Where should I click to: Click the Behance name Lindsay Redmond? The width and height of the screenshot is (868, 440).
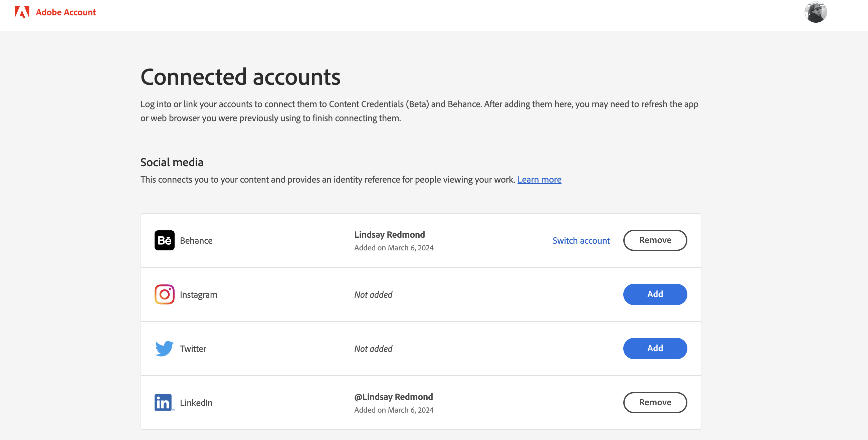389,234
